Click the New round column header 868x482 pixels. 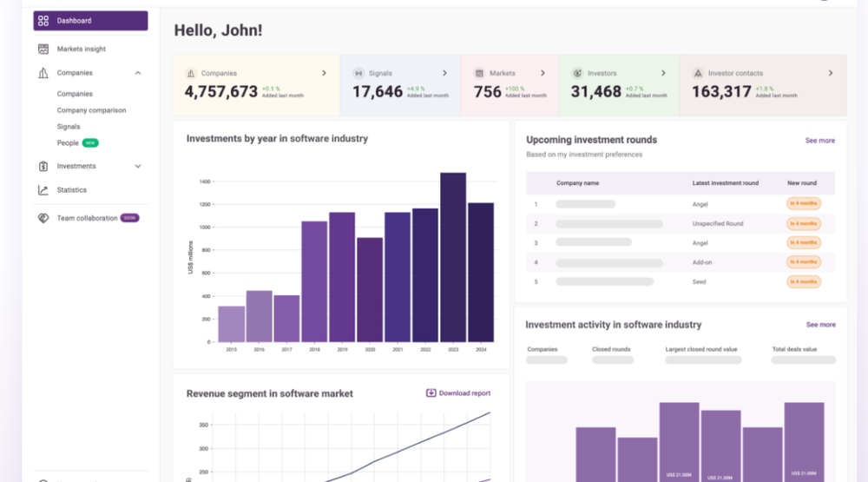801,183
